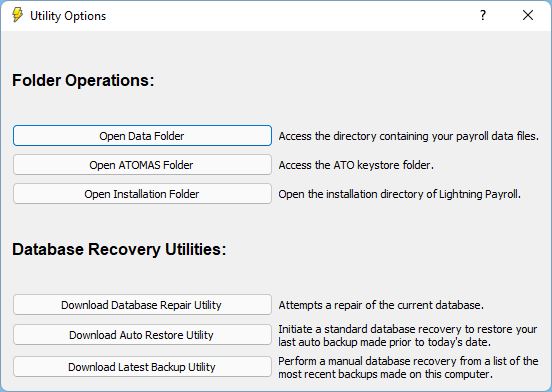The height and width of the screenshot is (392, 552).
Task: Open the payroll Data Folder
Action: [x=142, y=136]
